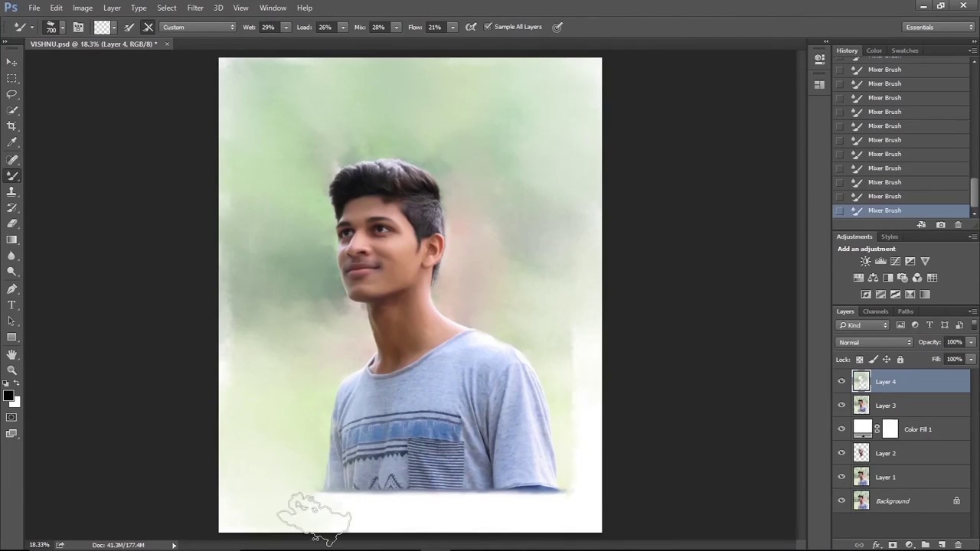Hide the Background layer eye
The image size is (980, 551).
click(x=841, y=501)
